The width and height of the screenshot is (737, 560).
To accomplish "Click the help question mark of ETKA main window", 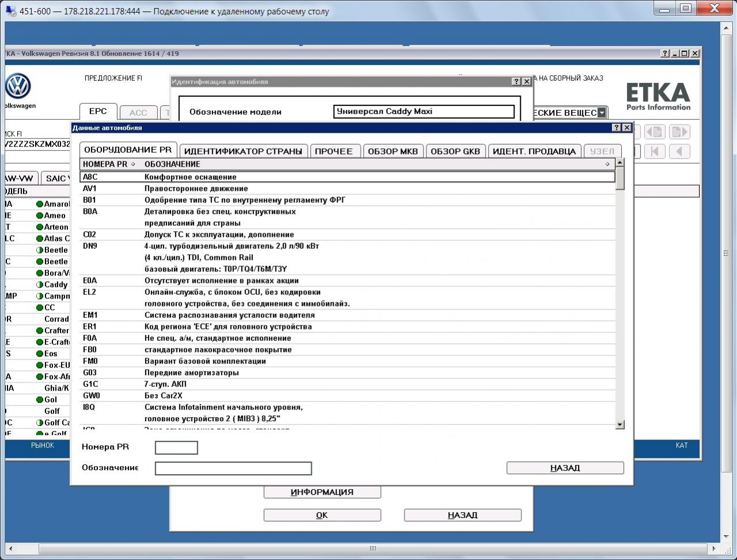I will coord(665,54).
